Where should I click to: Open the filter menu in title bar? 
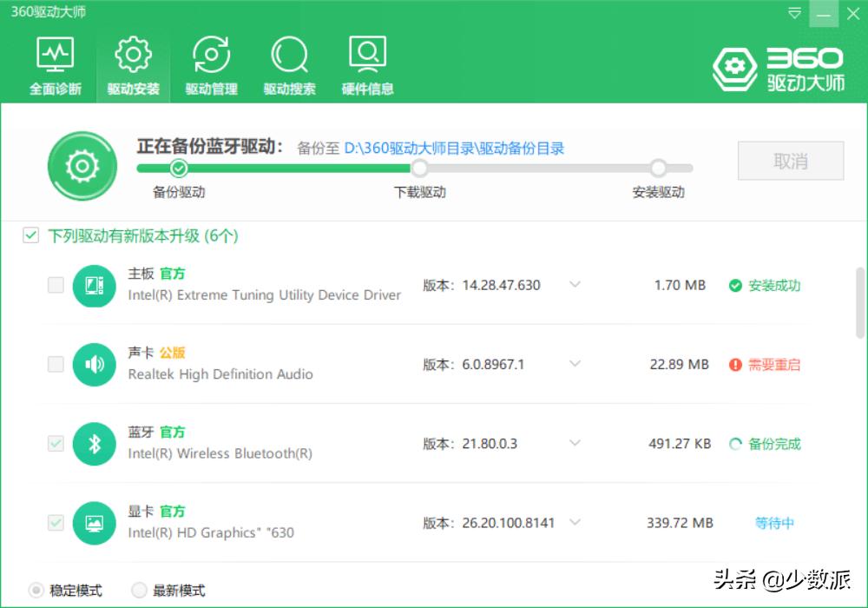pos(792,14)
